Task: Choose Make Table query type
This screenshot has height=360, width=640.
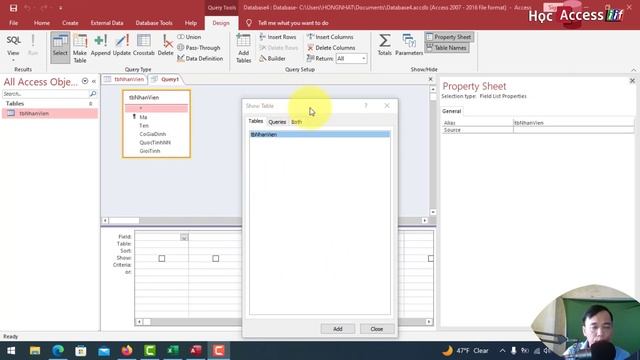Action: coord(80,48)
